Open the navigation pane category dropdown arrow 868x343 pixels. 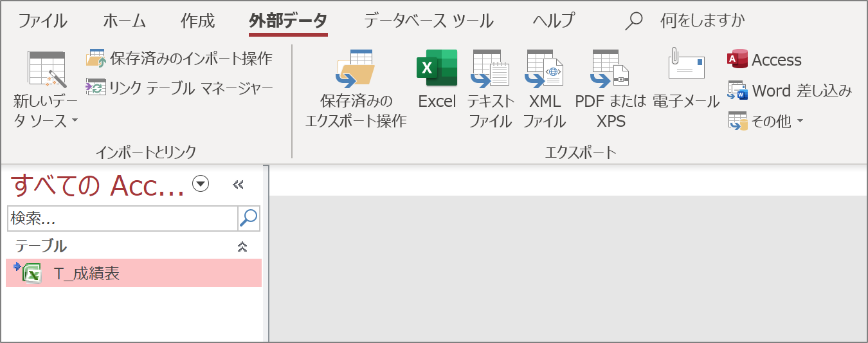[x=201, y=185]
